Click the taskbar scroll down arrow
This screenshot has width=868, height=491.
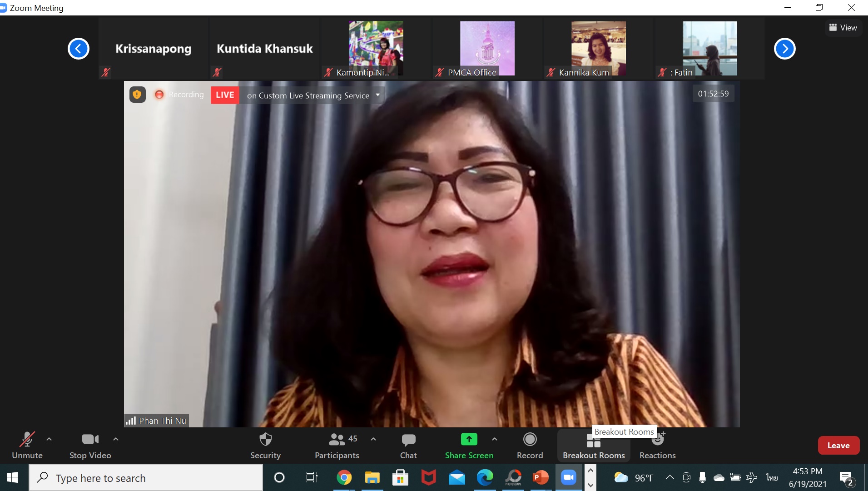pyautogui.click(x=590, y=485)
